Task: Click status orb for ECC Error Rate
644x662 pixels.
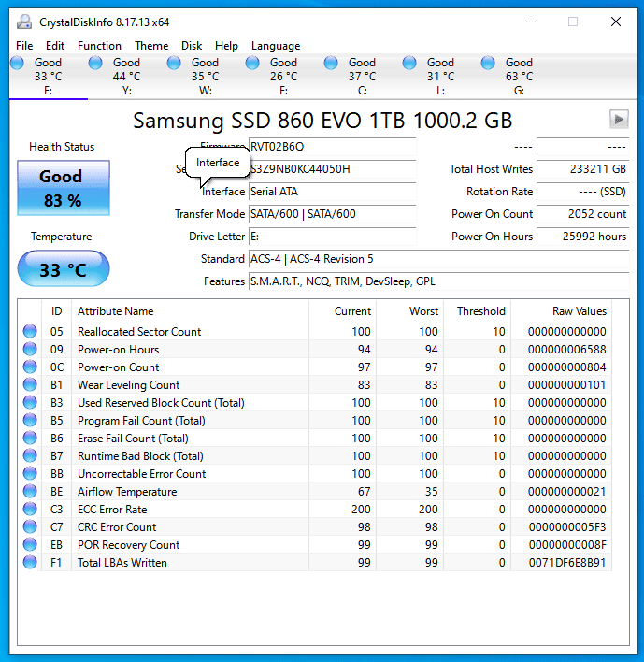Action: [x=30, y=509]
